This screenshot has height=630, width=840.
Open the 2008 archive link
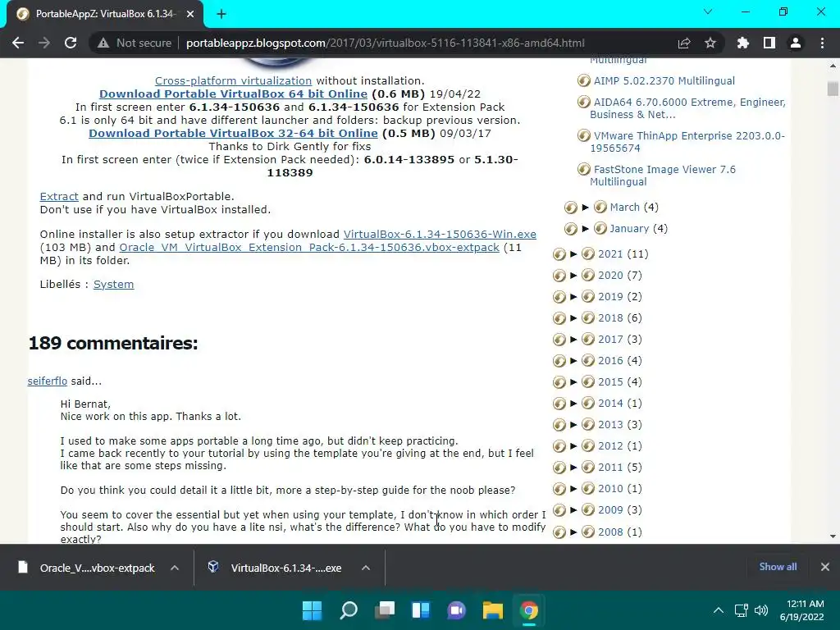pos(610,532)
